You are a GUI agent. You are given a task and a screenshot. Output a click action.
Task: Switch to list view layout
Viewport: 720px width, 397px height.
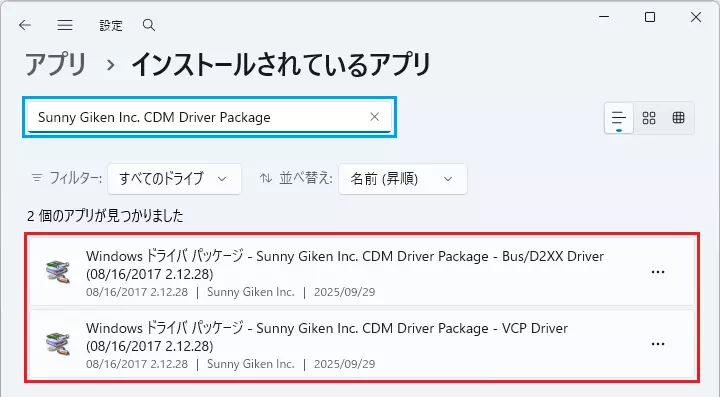coord(619,118)
